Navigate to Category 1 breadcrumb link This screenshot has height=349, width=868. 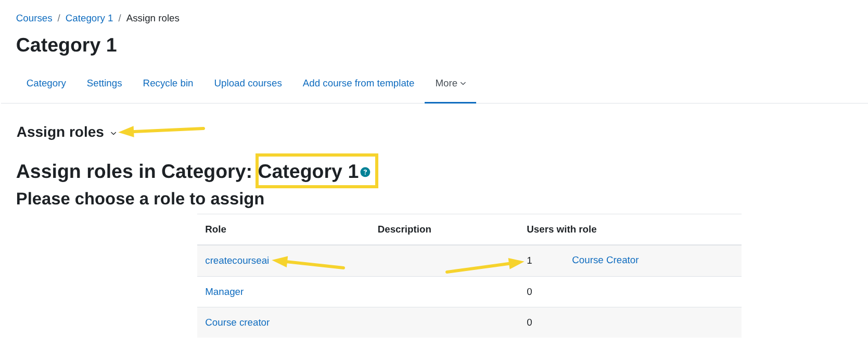[89, 18]
